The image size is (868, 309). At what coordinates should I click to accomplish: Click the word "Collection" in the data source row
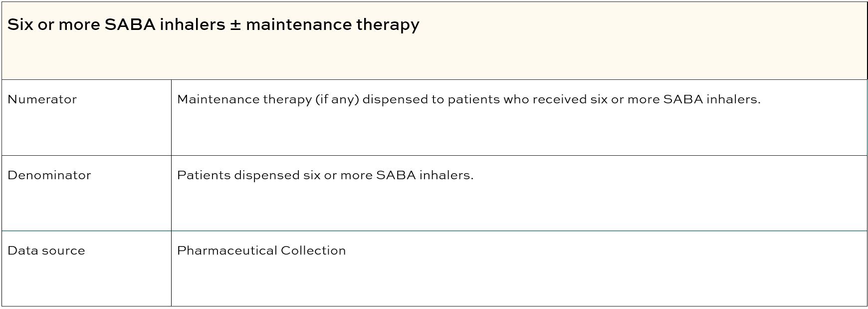pos(313,251)
